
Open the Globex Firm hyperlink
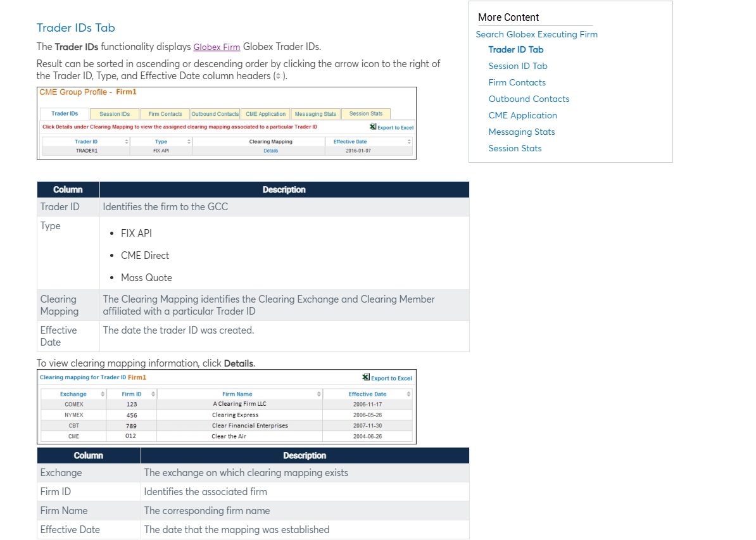click(x=217, y=47)
